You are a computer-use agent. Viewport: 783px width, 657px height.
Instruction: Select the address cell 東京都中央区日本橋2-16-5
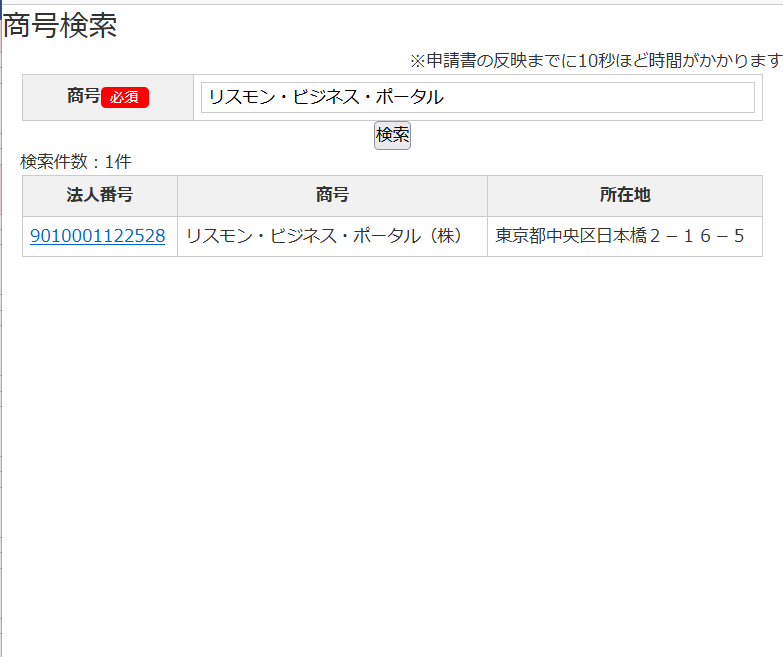tap(625, 236)
